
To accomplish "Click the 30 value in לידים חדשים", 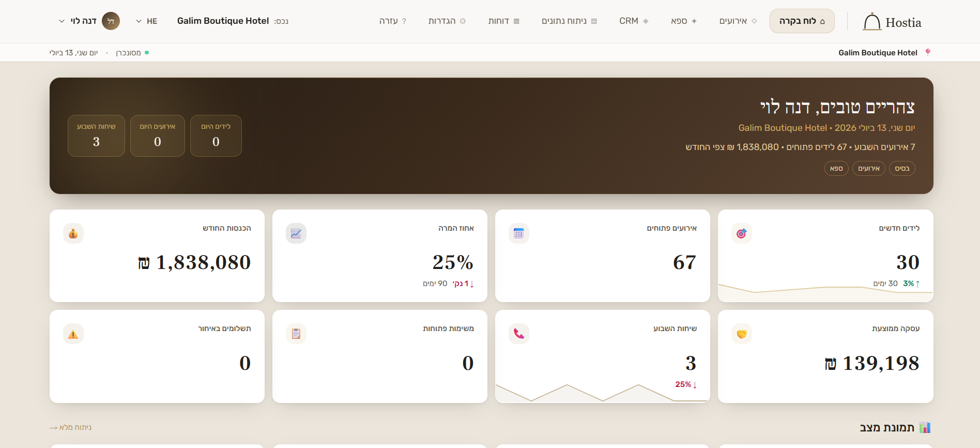I will pos(908,262).
